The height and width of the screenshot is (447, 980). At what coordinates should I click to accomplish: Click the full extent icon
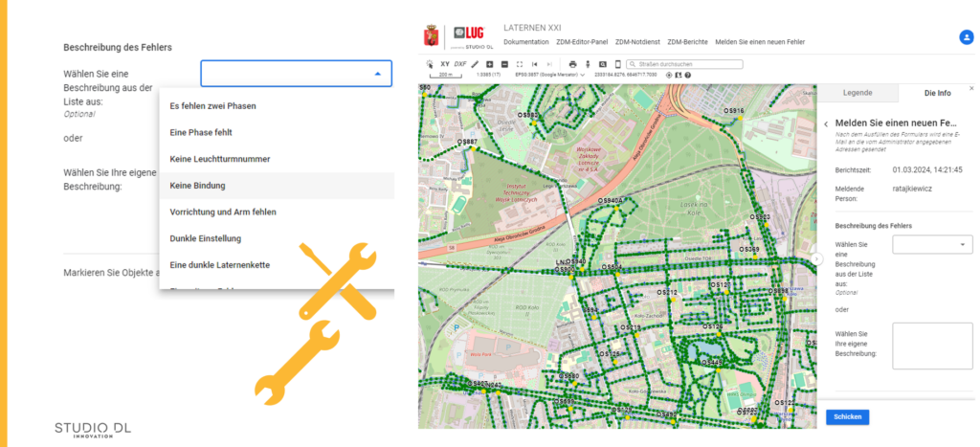[520, 64]
